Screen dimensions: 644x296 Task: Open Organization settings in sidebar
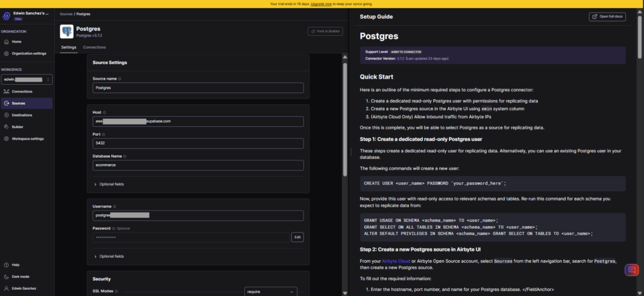26,54
